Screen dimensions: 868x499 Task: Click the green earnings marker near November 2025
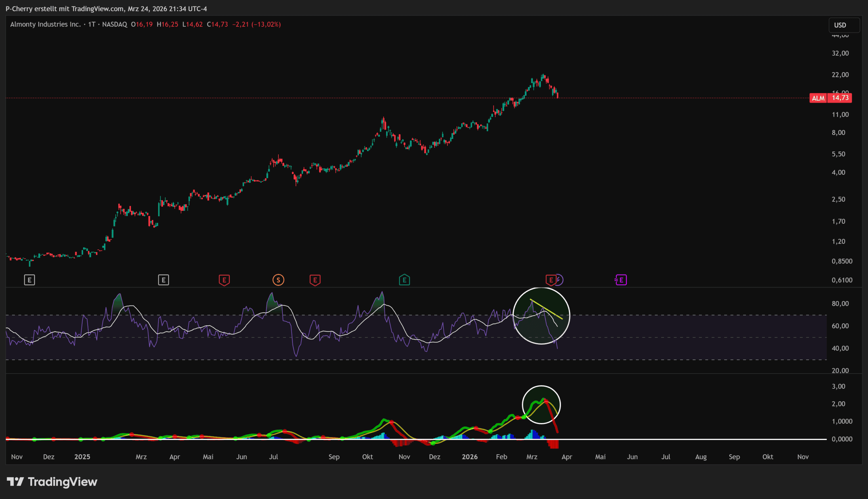pyautogui.click(x=405, y=280)
